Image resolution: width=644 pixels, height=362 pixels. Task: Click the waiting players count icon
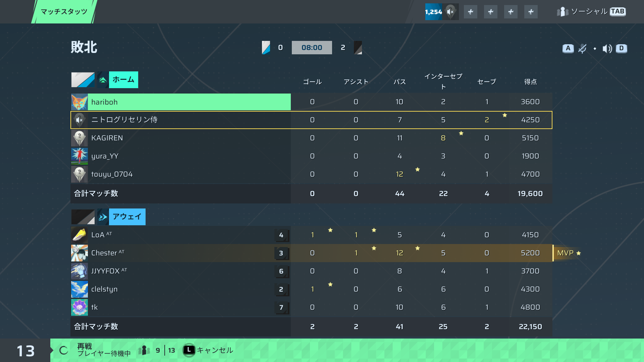(x=144, y=350)
